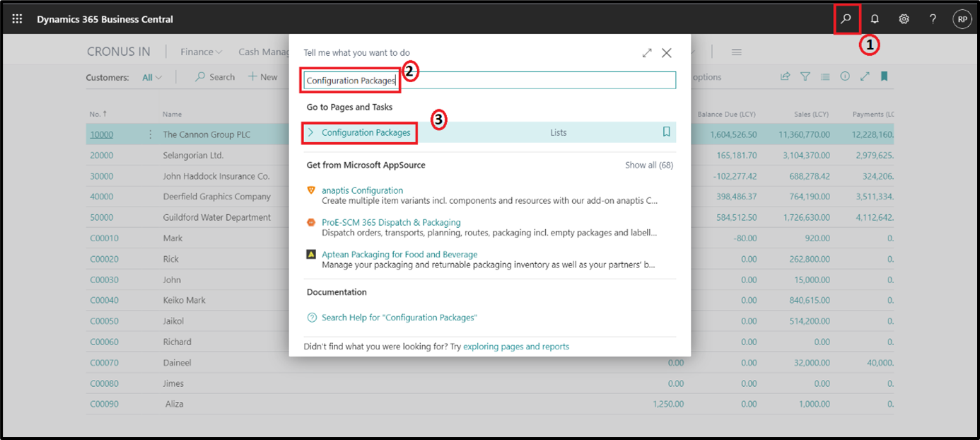980x440 pixels.
Task: Follow the exploring pages and reports link
Action: click(516, 347)
